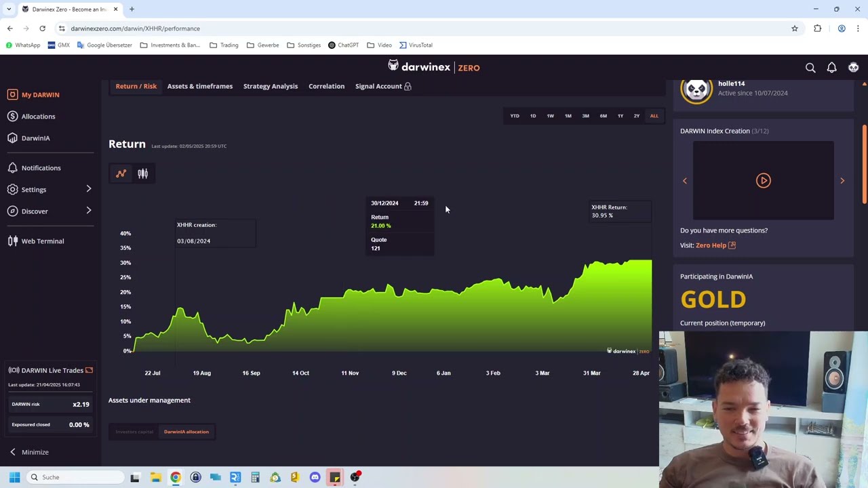Switch to candlestick chart view icon
This screenshot has height=488, width=868.
pos(142,174)
